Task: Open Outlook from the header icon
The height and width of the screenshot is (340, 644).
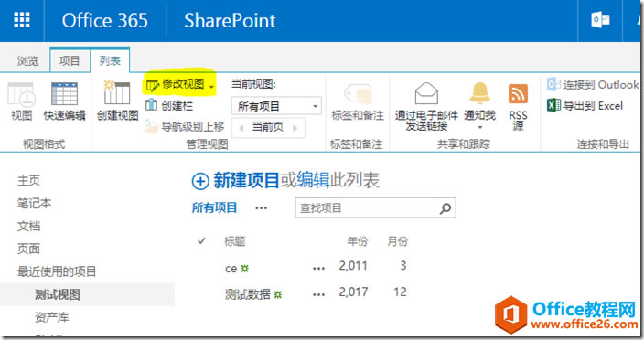Action: point(600,20)
